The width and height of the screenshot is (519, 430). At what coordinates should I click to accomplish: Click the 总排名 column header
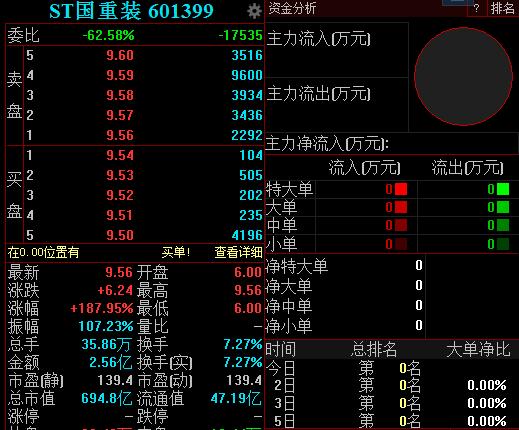[374, 349]
